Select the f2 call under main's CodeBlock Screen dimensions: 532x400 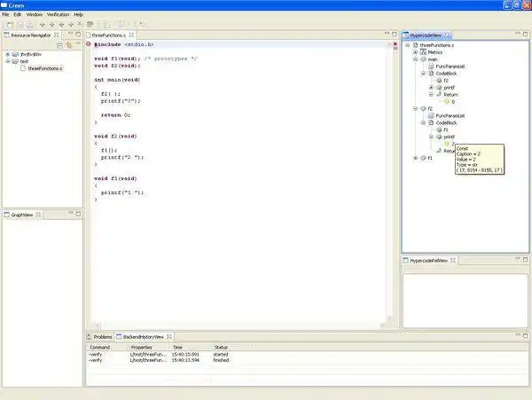(x=446, y=81)
